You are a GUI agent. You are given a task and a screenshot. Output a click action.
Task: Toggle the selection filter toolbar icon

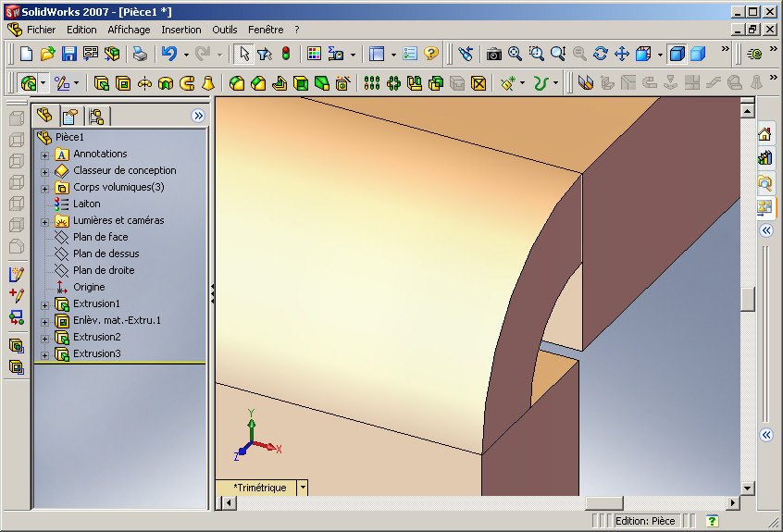[265, 54]
